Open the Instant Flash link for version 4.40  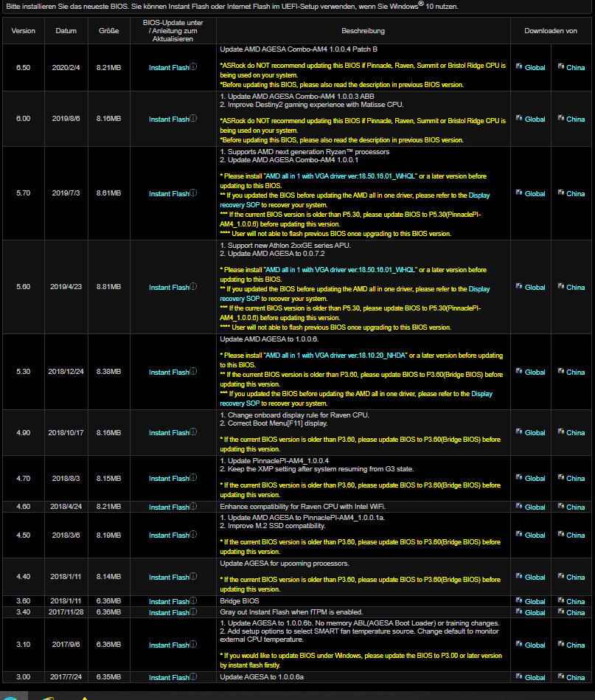[169, 578]
